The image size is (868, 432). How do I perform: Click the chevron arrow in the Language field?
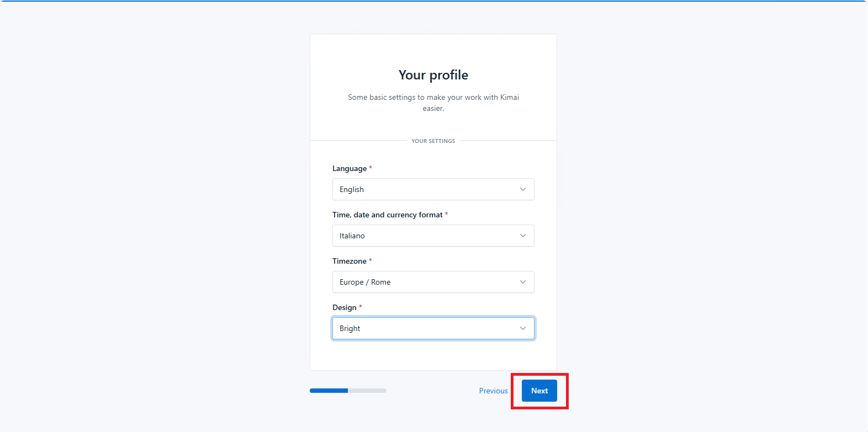click(522, 189)
